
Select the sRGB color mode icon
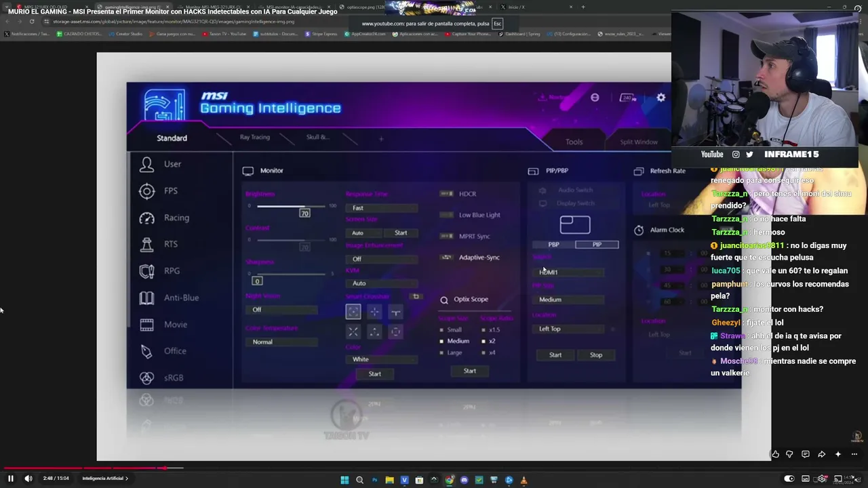146,378
